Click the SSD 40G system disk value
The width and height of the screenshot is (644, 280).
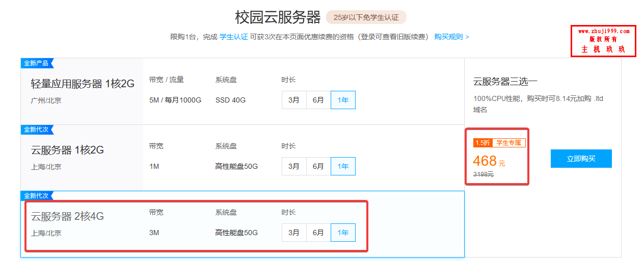tap(230, 100)
